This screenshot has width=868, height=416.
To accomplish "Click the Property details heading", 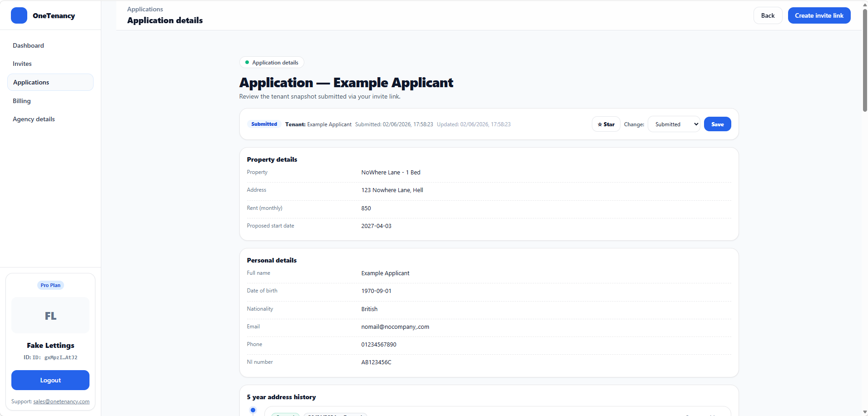I will (272, 159).
